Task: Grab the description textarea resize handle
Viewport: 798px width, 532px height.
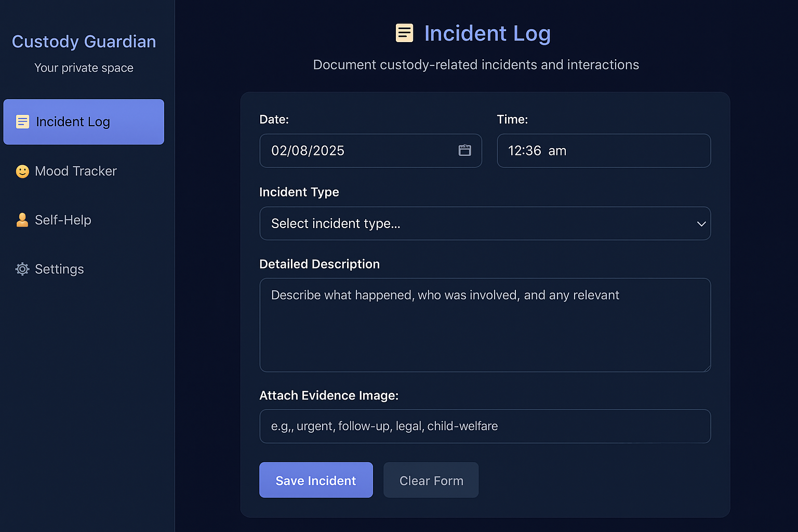Action: (707, 368)
